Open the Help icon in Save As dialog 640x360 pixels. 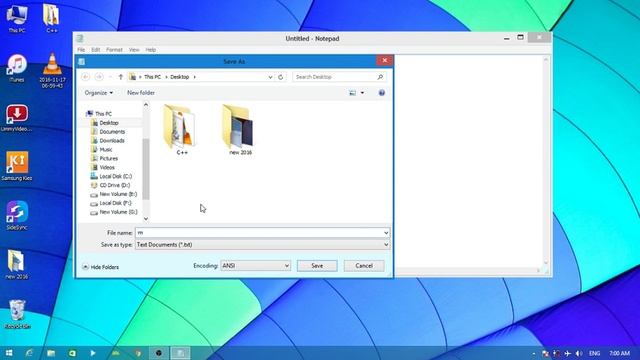pyautogui.click(x=382, y=93)
